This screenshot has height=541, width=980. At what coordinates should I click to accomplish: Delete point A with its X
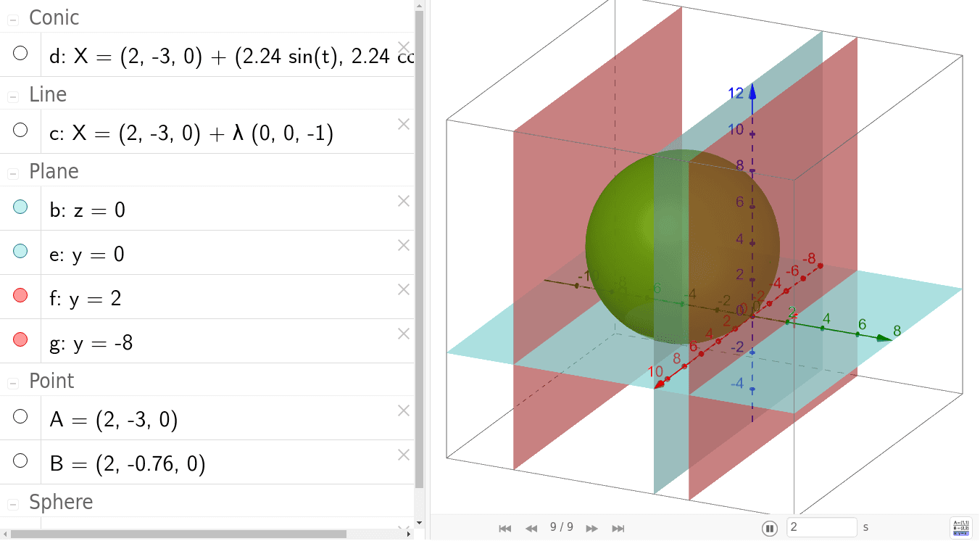[x=404, y=410]
